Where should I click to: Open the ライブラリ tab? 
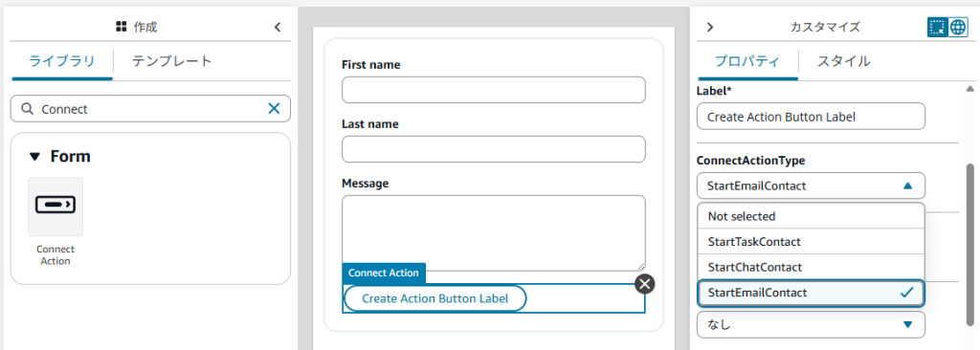[62, 61]
